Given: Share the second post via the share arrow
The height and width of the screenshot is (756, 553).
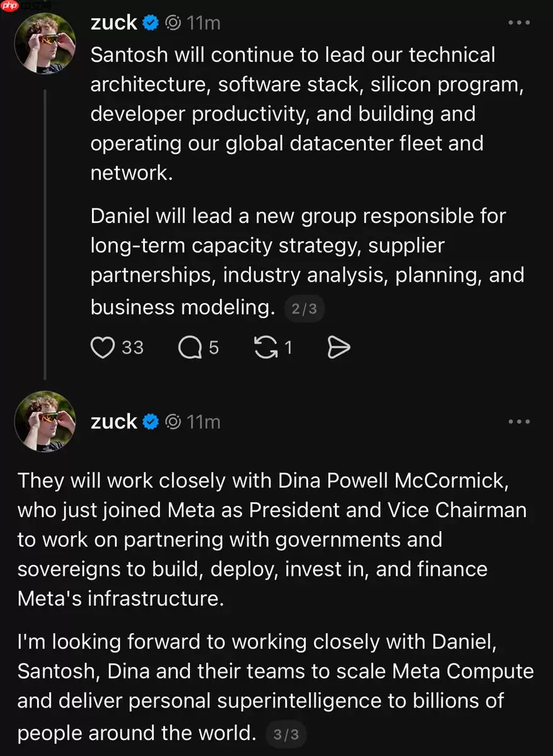Looking at the screenshot, I should (x=339, y=347).
